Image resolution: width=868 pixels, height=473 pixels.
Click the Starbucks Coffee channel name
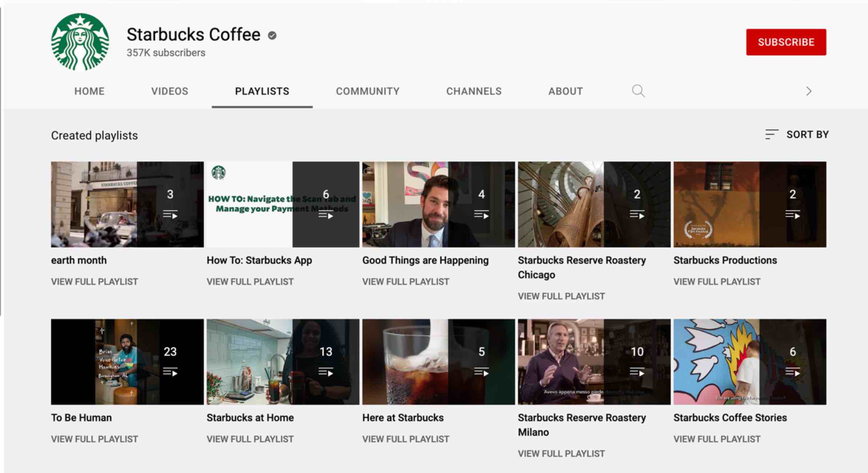(194, 35)
